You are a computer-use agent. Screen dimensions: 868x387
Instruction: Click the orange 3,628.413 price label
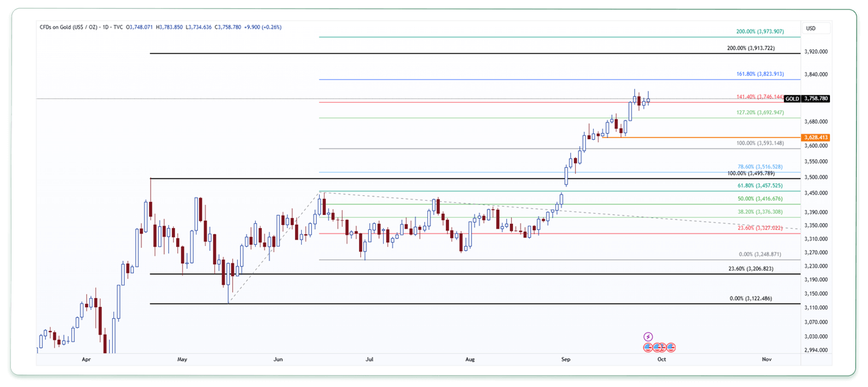click(815, 138)
